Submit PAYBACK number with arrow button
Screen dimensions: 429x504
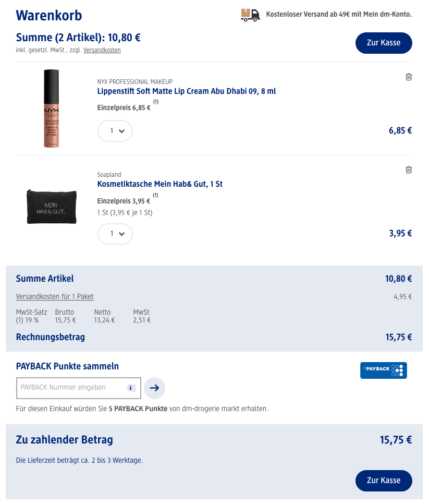[154, 388]
